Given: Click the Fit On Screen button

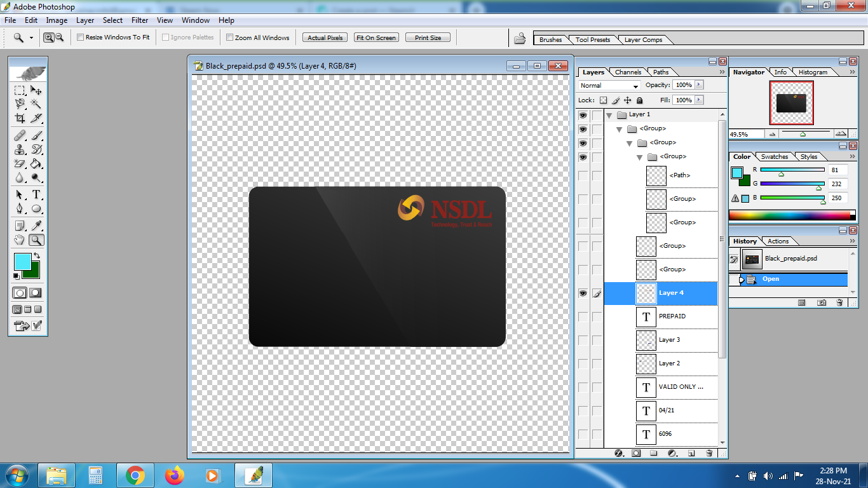Looking at the screenshot, I should pos(376,37).
